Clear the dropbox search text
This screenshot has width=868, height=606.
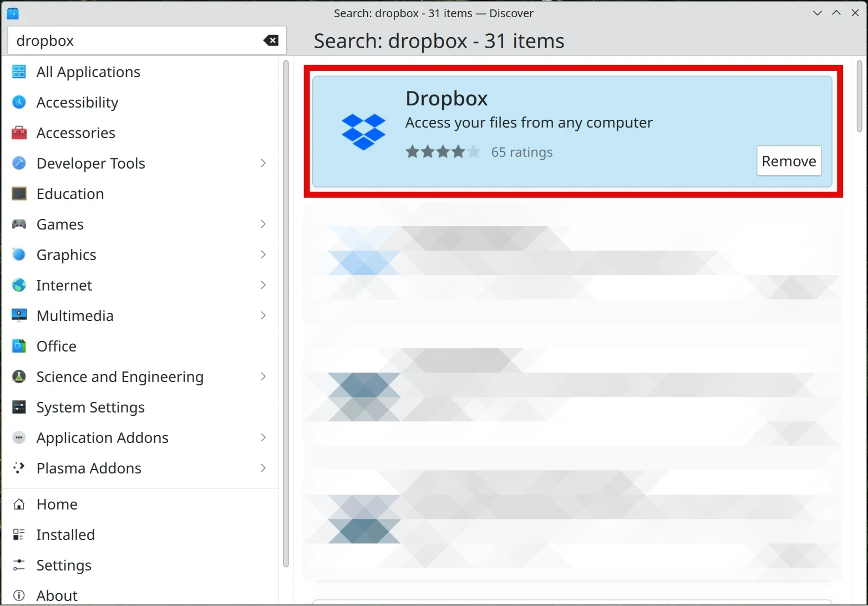point(271,40)
